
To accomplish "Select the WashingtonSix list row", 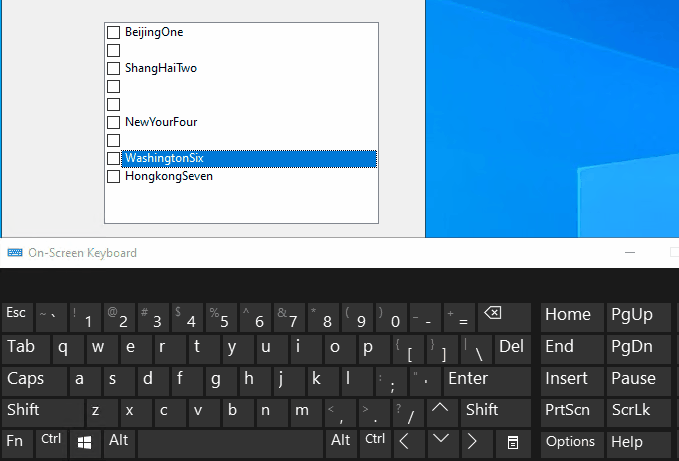I will pyautogui.click(x=249, y=158).
